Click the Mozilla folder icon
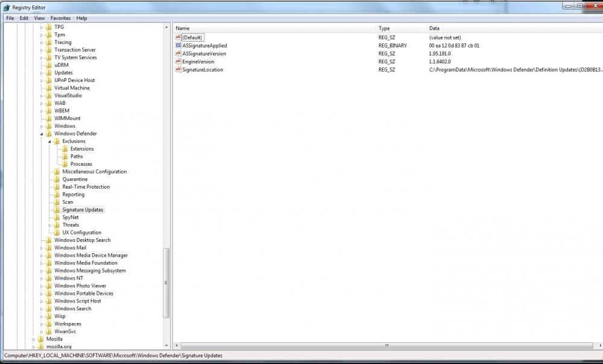 click(x=40, y=339)
